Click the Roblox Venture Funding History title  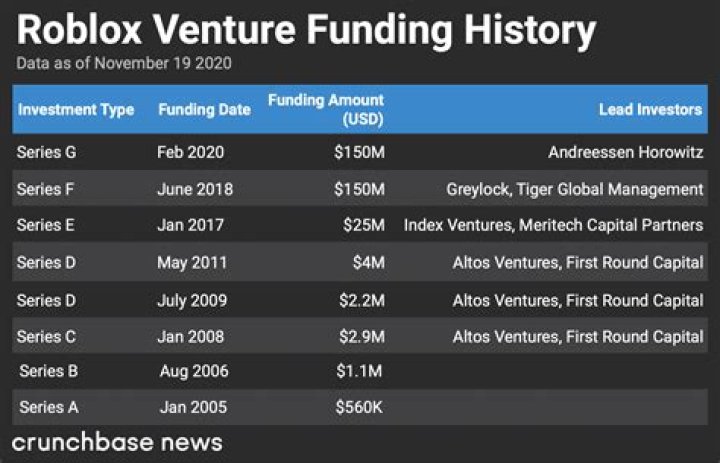(307, 30)
